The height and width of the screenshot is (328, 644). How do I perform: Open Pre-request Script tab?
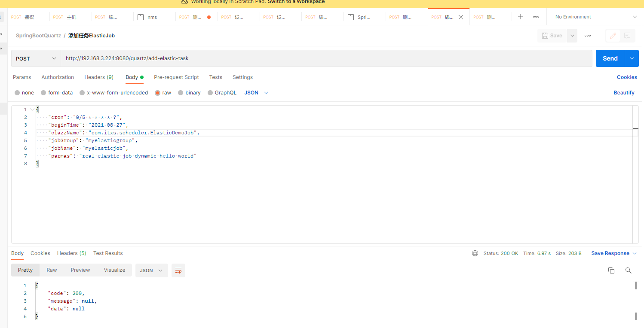point(176,77)
